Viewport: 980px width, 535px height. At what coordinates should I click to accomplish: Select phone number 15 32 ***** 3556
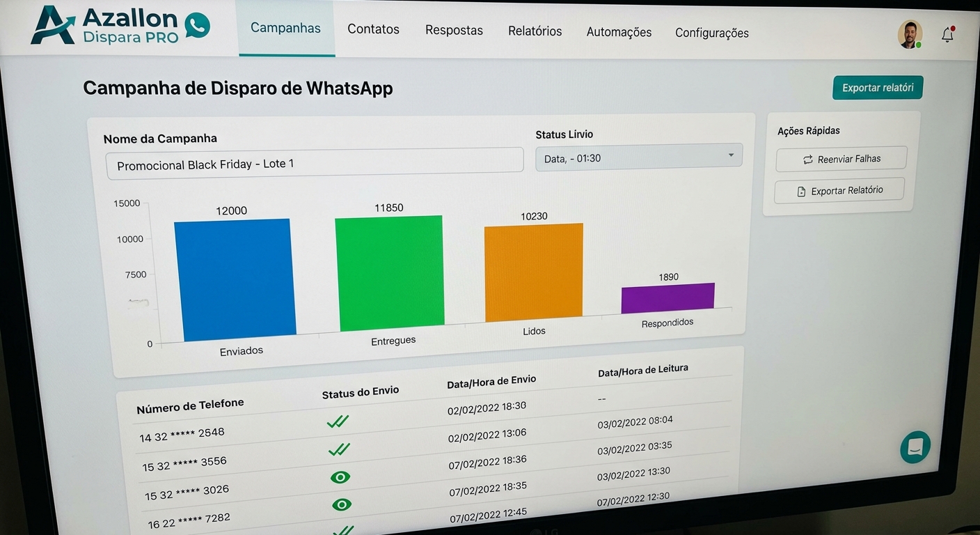[x=184, y=463]
